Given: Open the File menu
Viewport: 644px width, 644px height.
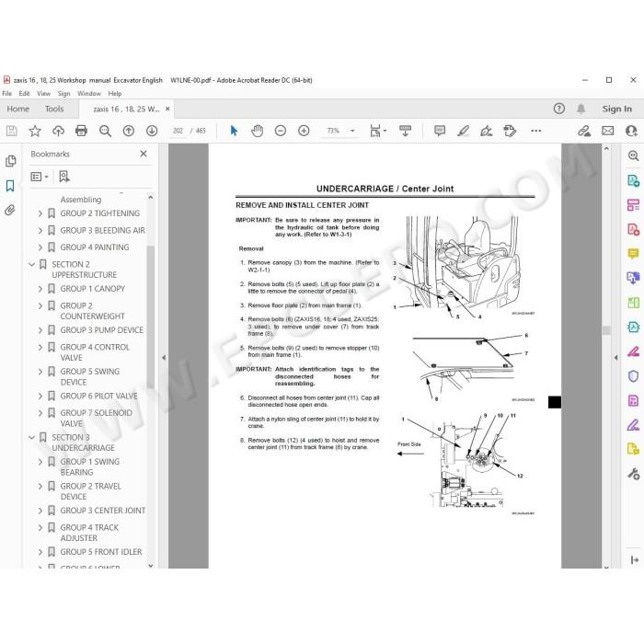Looking at the screenshot, I should pyautogui.click(x=7, y=94).
